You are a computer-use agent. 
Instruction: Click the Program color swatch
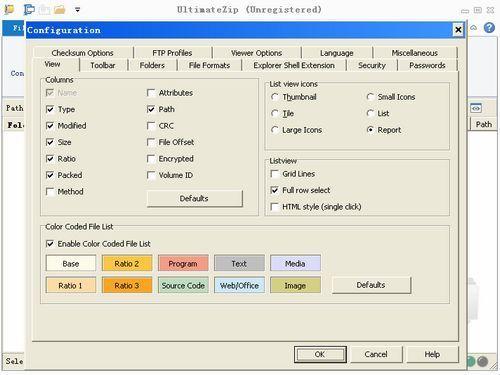pos(183,263)
